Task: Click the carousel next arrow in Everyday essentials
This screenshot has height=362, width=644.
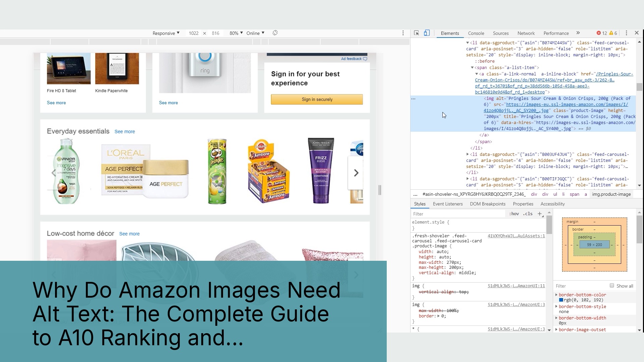Action: [356, 173]
